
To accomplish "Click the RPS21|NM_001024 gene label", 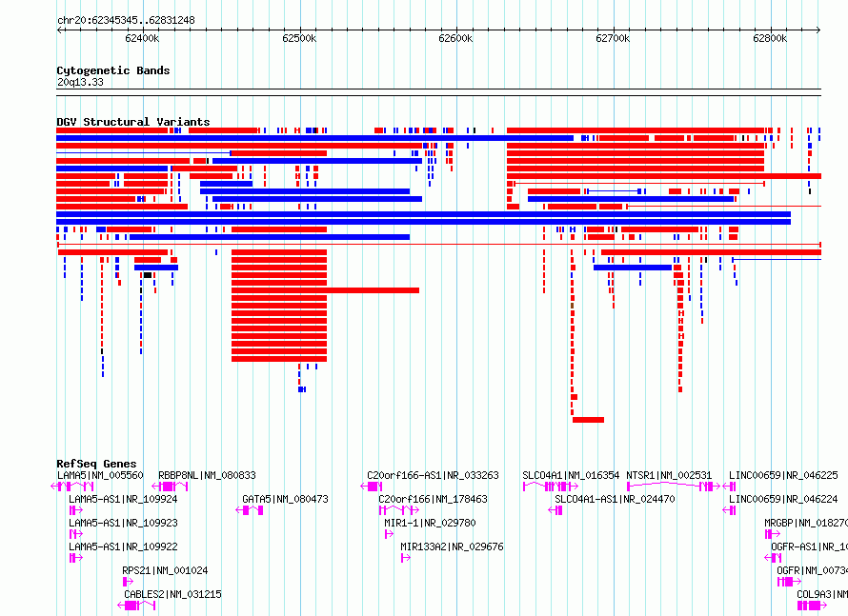I will 165,570.
